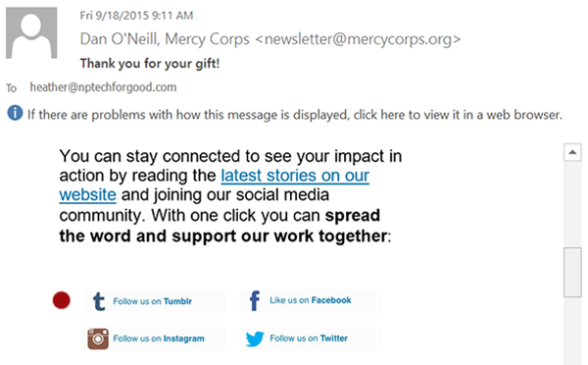This screenshot has width=588, height=365.
Task: Click the subject 'Thank you for your gift!'
Action: [x=150, y=63]
